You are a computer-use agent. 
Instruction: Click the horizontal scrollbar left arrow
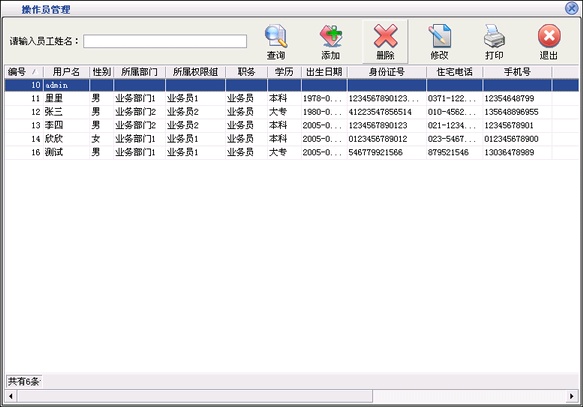(x=11, y=396)
